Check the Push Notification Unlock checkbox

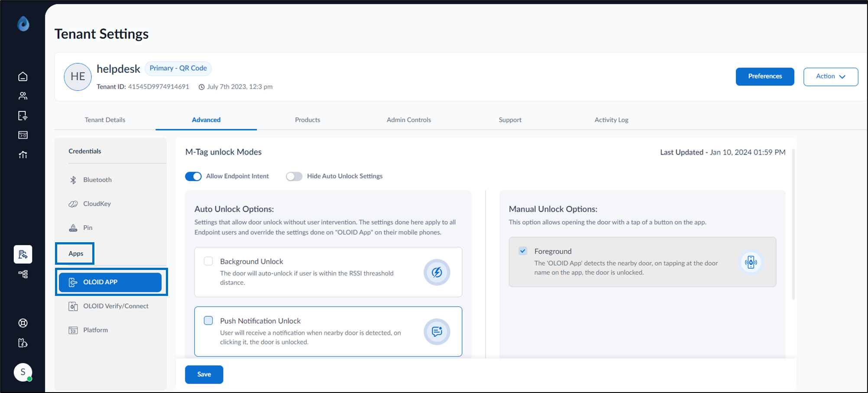[x=208, y=320]
